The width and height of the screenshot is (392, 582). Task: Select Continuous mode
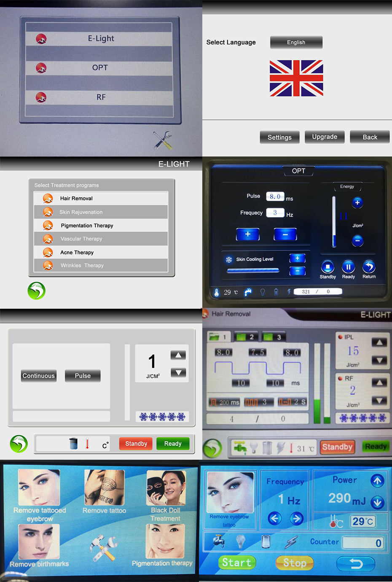tap(39, 376)
